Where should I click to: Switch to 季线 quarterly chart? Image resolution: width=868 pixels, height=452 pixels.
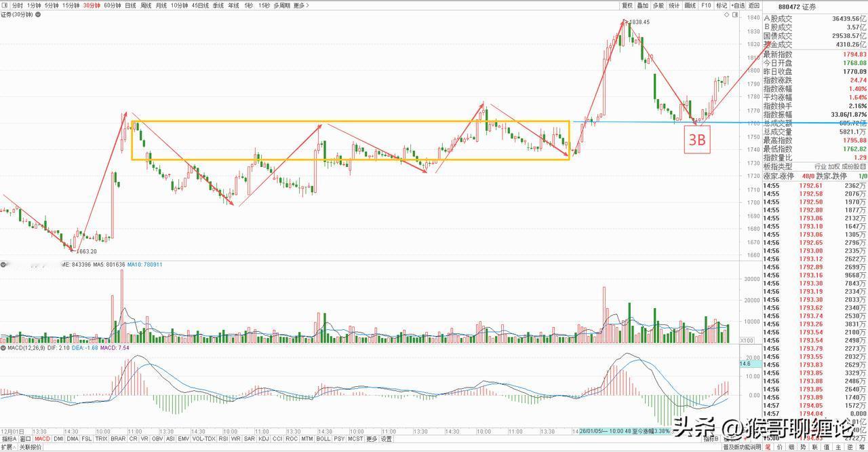tap(218, 5)
